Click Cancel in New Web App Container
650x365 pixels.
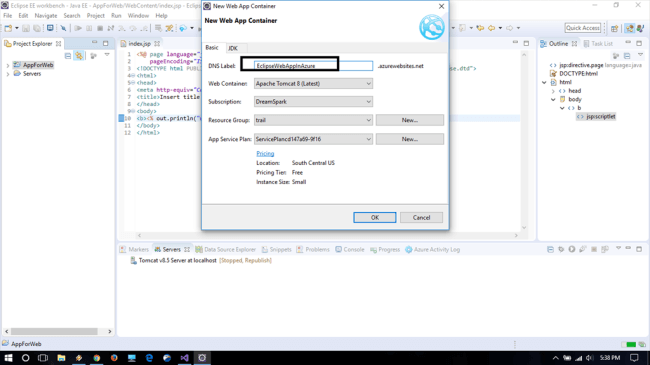(421, 217)
